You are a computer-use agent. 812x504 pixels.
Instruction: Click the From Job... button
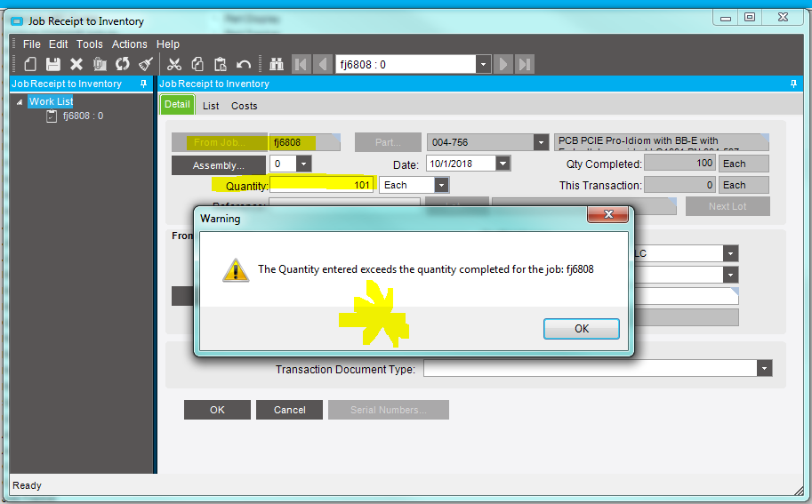[x=220, y=142]
